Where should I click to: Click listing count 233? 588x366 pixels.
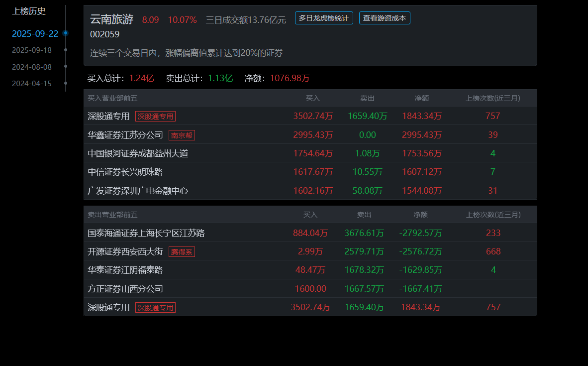point(493,233)
